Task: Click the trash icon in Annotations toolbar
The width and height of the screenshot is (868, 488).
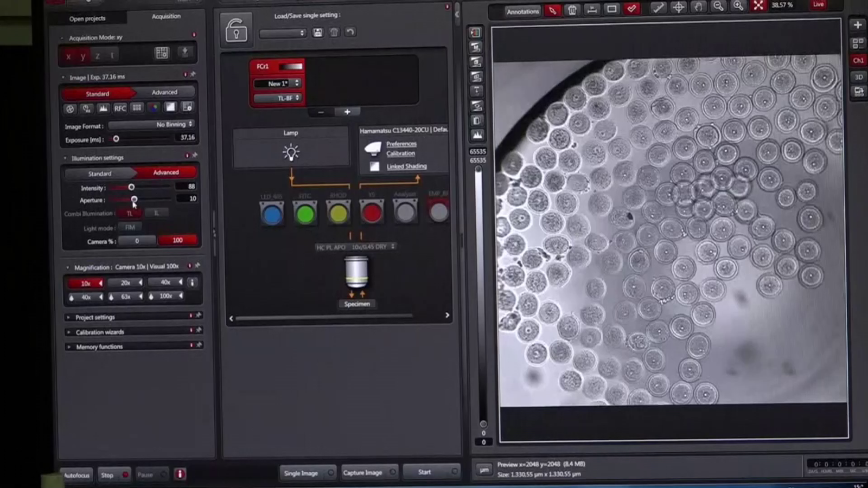Action: [572, 10]
